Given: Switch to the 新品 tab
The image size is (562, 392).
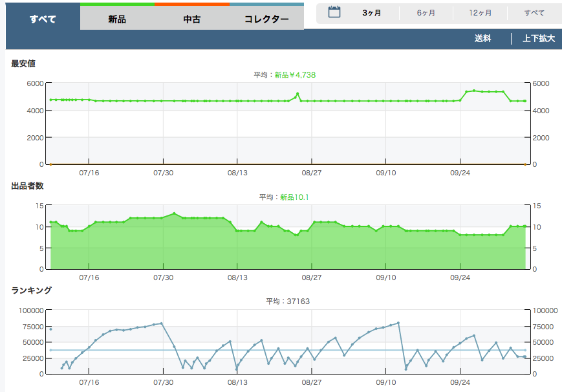Looking at the screenshot, I should click(x=117, y=19).
